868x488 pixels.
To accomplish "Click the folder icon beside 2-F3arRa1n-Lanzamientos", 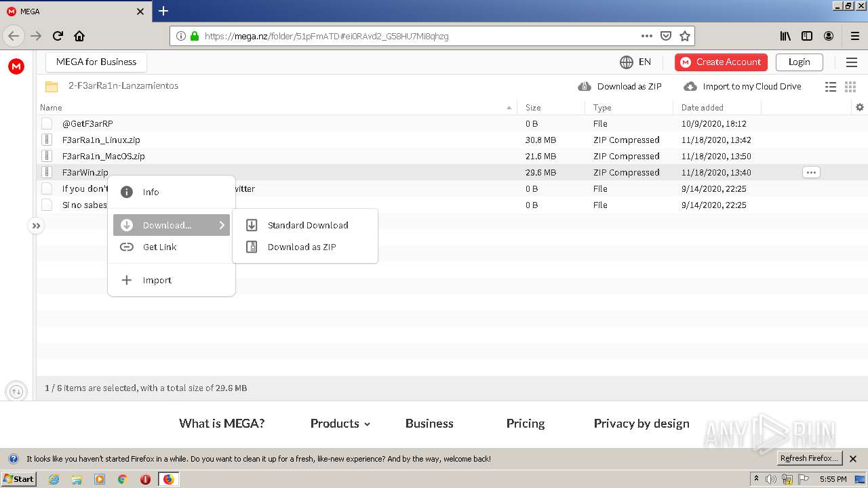I will [52, 87].
